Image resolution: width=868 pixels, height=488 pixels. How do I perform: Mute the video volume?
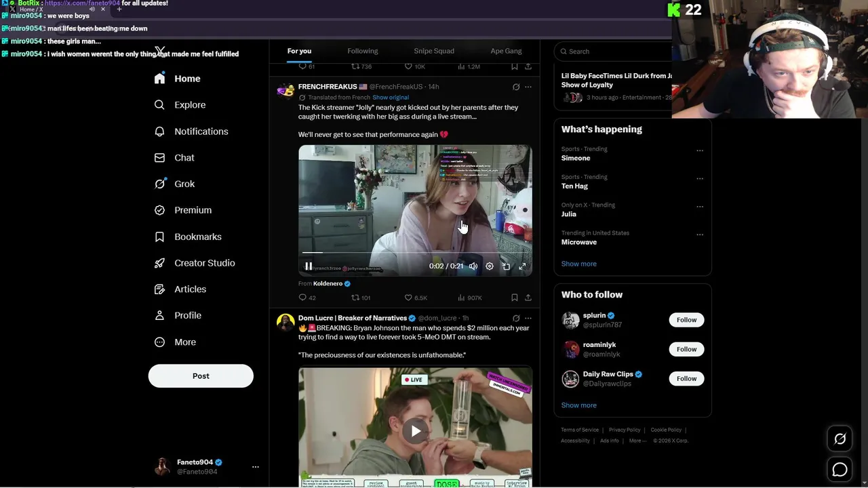[473, 266]
